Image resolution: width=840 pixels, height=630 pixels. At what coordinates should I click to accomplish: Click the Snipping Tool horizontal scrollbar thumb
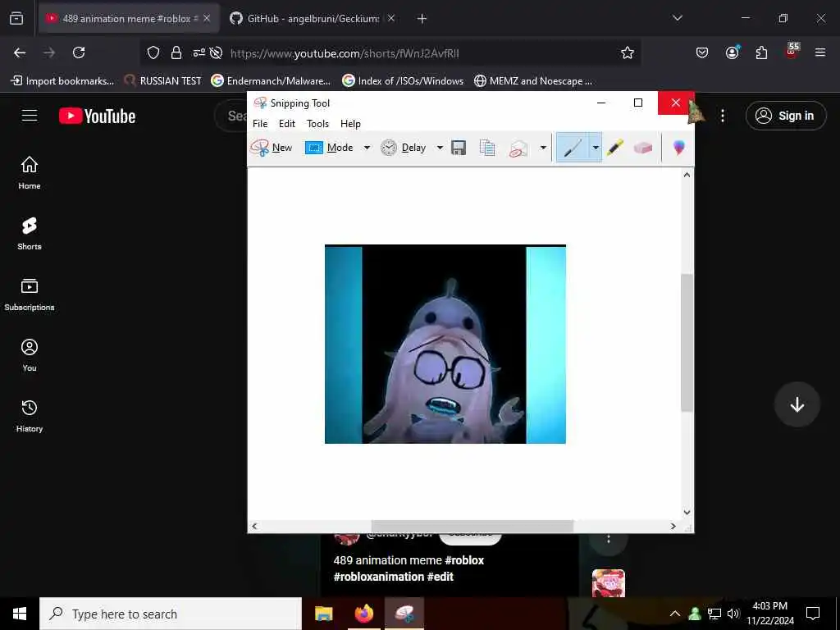click(x=472, y=526)
